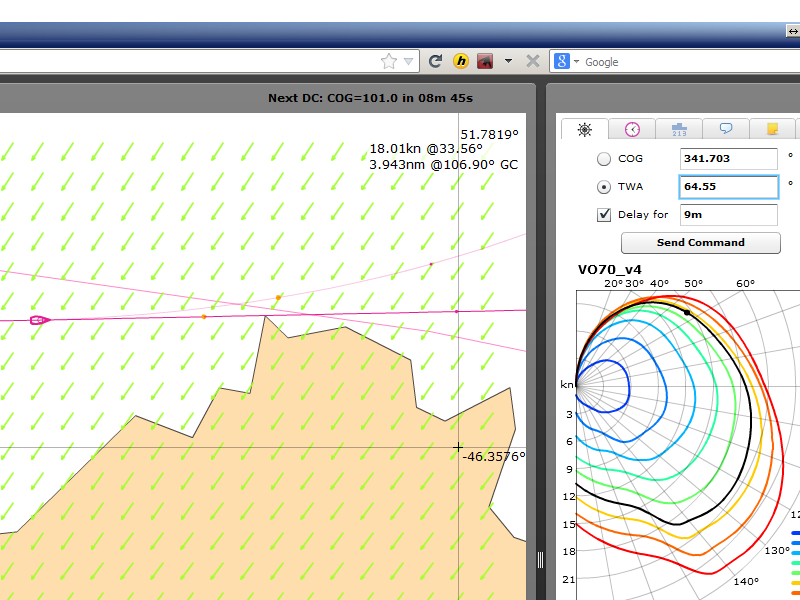Click the red add-on toolbar icon
Screen dimensions: 800x600
tap(485, 62)
